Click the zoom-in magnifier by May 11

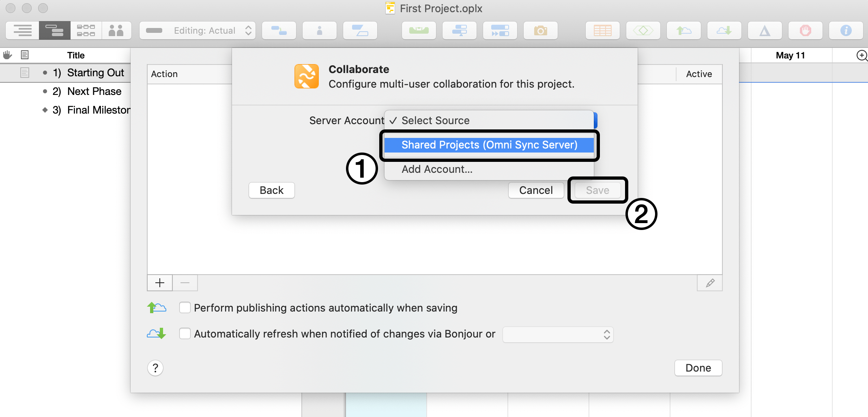862,56
